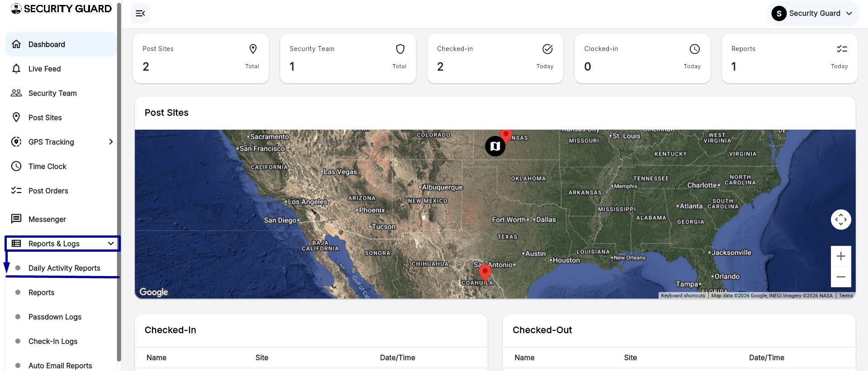Click the Checked-In table Name header
Viewport: 868px width, 371px height.
coord(157,357)
